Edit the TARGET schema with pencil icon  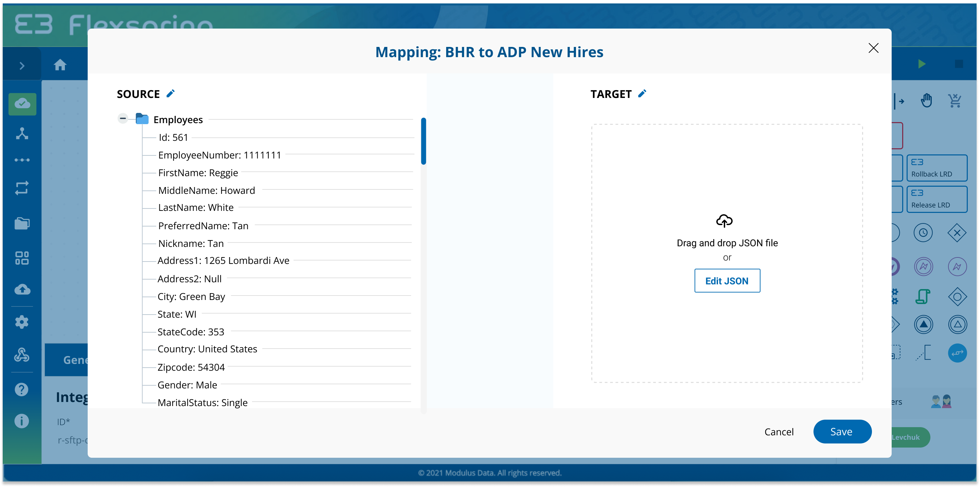pos(642,94)
